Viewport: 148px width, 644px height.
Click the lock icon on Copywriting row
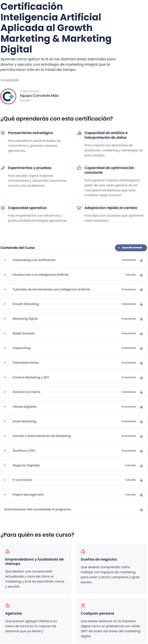[141, 348]
